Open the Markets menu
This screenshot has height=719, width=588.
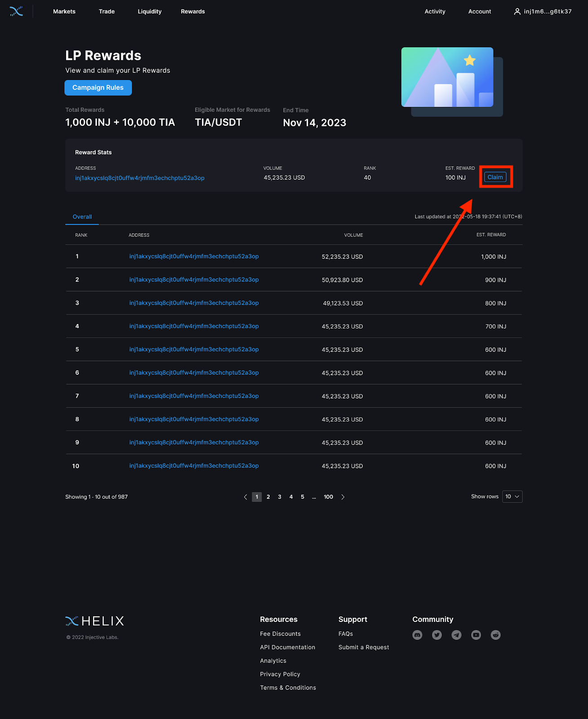tap(64, 12)
